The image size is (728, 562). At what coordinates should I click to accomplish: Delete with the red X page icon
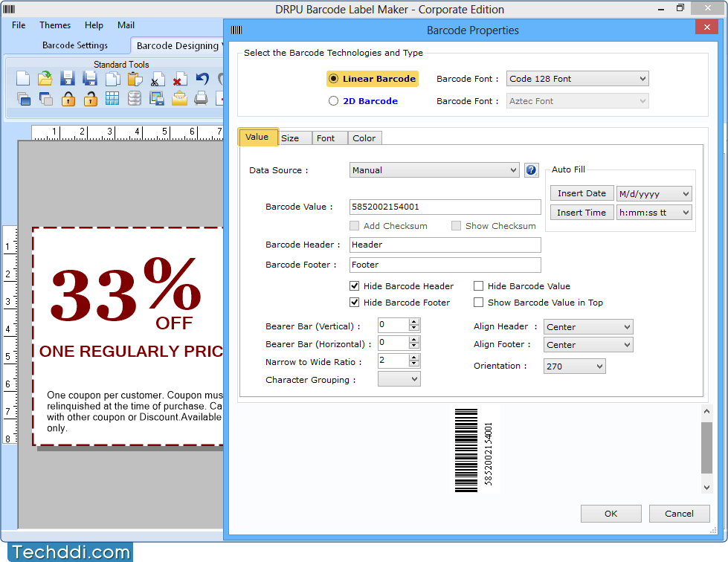coord(179,79)
